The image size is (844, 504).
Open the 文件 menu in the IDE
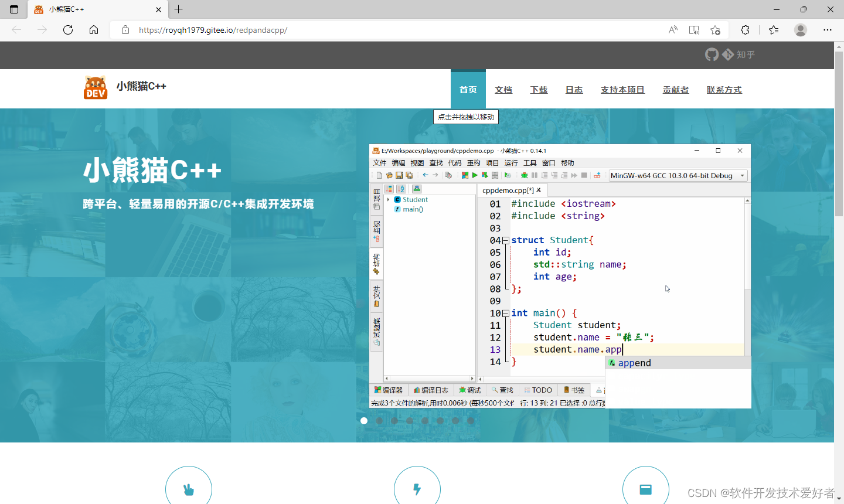[x=380, y=163]
